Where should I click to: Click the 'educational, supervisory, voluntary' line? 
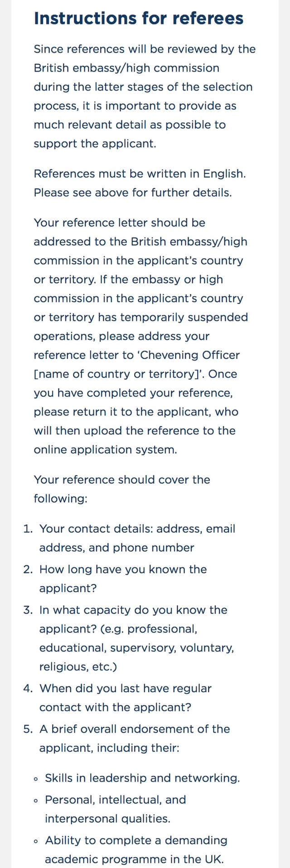tap(137, 648)
